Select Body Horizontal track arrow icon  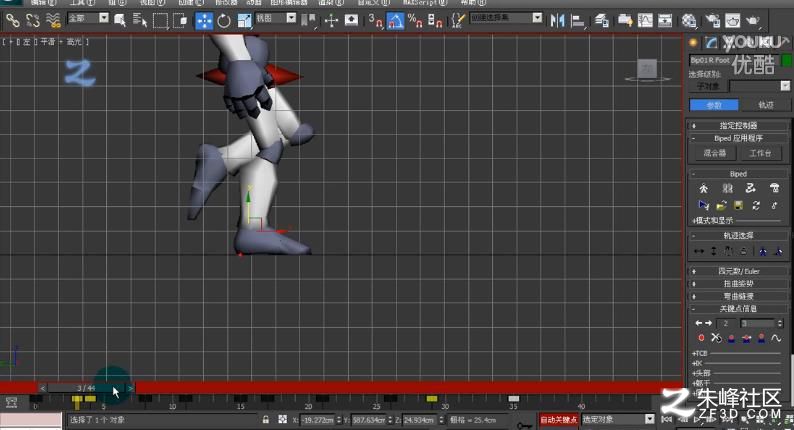699,251
